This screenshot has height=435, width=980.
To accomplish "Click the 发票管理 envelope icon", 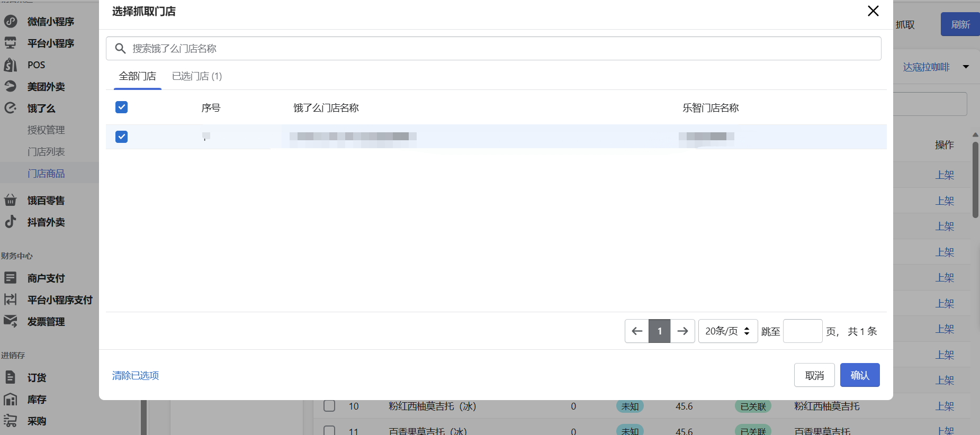I will [11, 321].
